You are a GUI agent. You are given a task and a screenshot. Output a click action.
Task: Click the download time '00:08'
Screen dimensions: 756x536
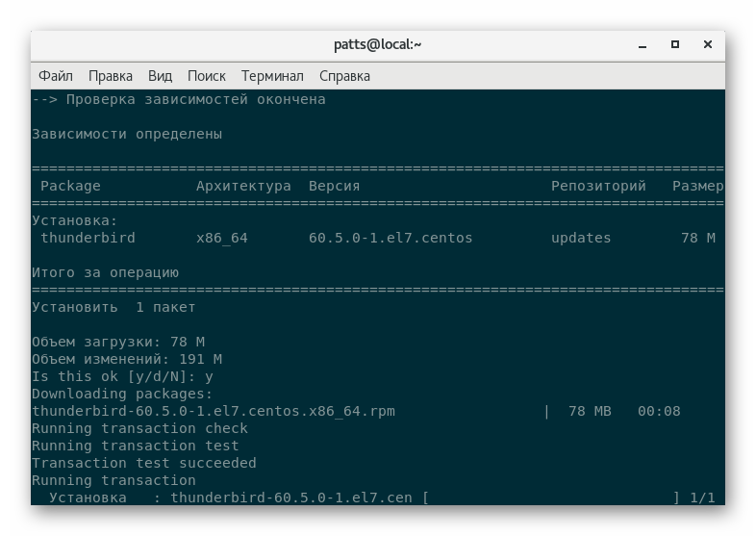[x=659, y=412]
